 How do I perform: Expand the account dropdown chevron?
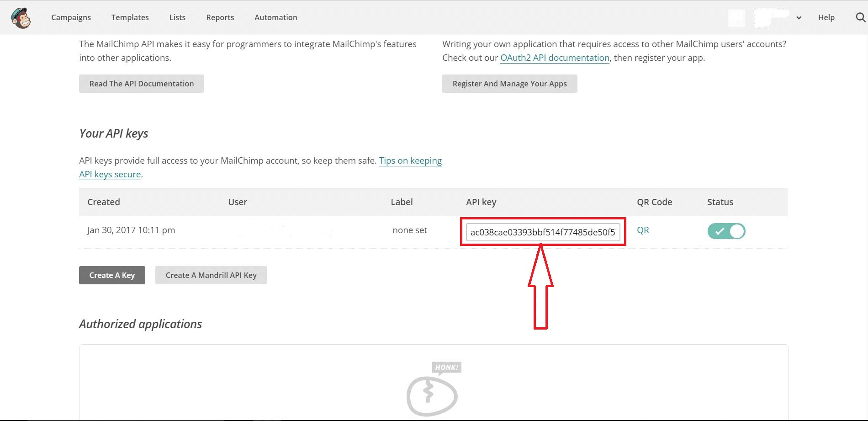[x=799, y=18]
